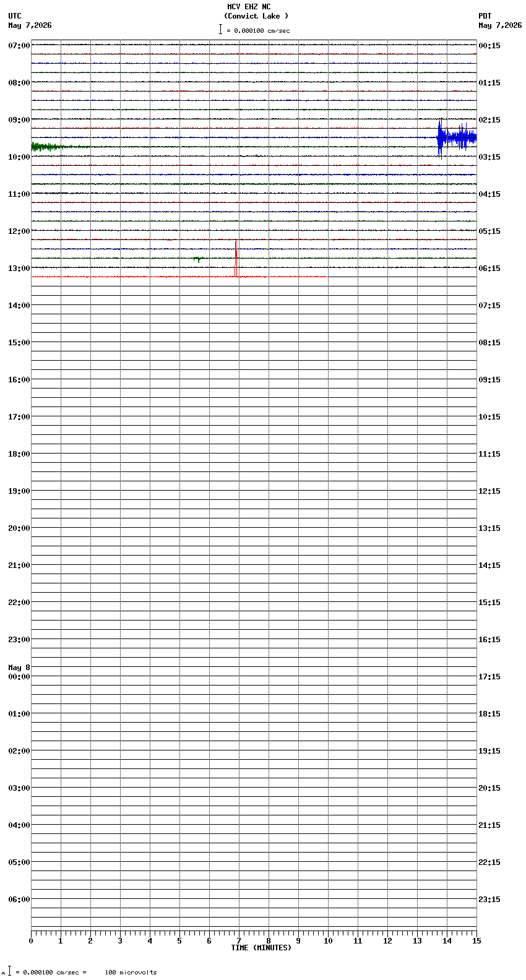Click the bottom legend 0.000100 cm/sec text
This screenshot has height=980, width=526.
pyautogui.click(x=51, y=973)
